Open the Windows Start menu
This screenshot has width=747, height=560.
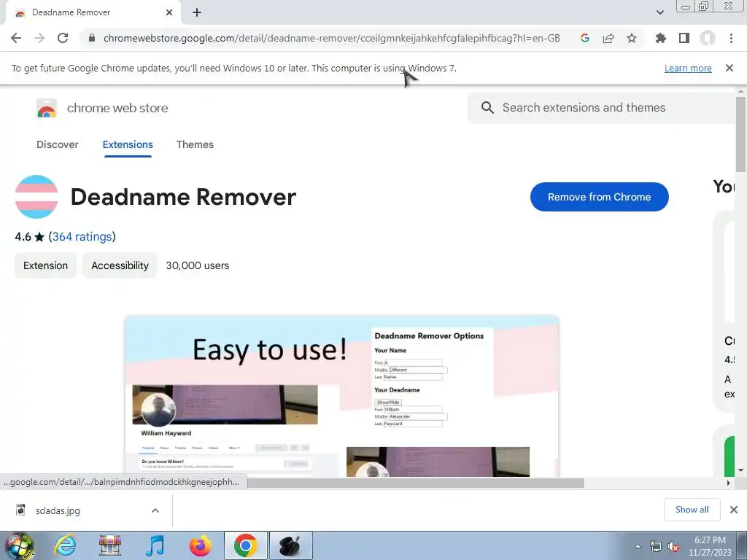(19, 545)
